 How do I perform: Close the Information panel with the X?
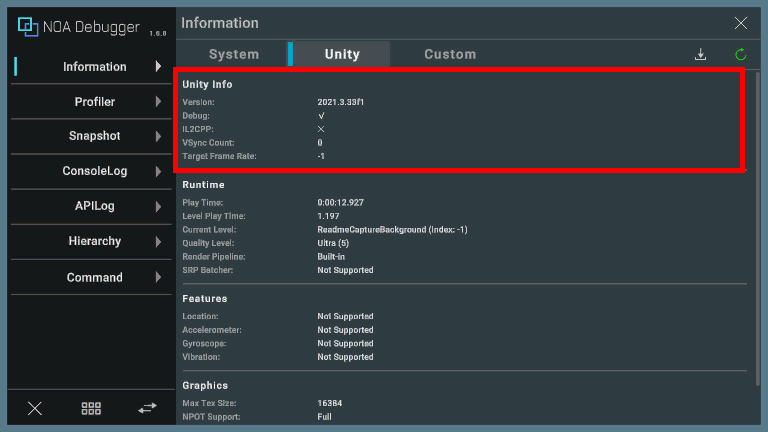(741, 23)
